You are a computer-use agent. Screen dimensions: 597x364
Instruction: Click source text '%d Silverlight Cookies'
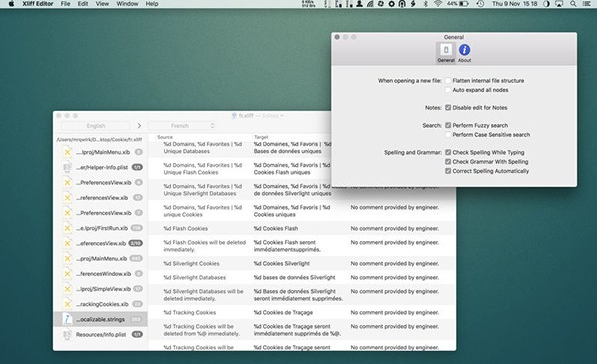pos(191,263)
